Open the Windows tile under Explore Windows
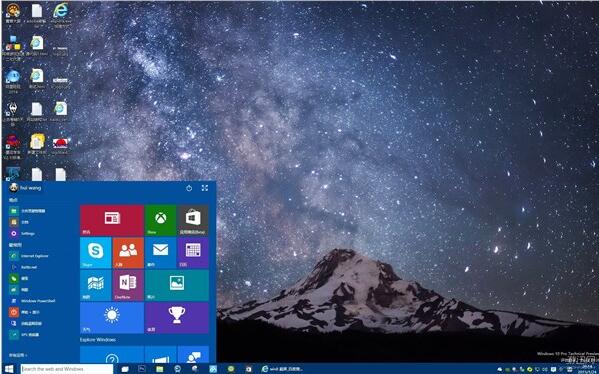 click(x=160, y=354)
